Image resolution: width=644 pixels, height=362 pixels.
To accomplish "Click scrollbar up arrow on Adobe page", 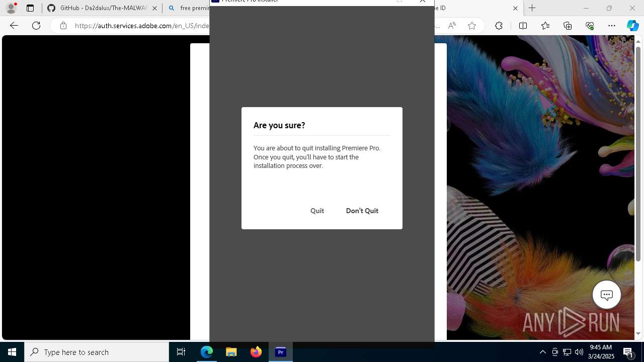I will click(x=638, y=41).
